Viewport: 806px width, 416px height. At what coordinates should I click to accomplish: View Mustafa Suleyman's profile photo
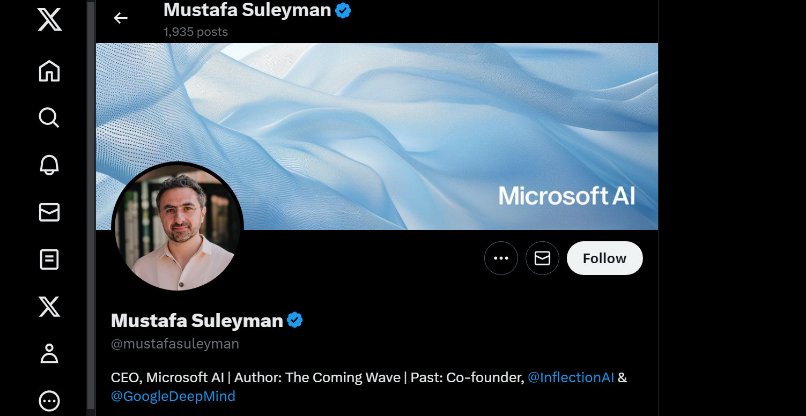click(178, 225)
